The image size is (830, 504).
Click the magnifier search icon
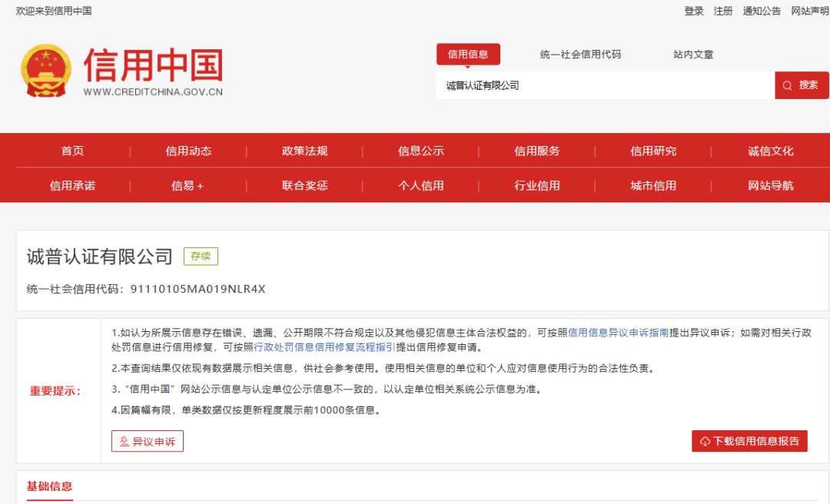tap(785, 85)
